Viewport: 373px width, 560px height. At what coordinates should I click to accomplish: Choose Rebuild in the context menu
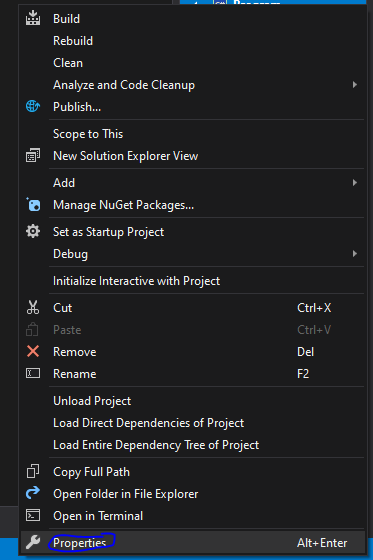click(x=192, y=41)
